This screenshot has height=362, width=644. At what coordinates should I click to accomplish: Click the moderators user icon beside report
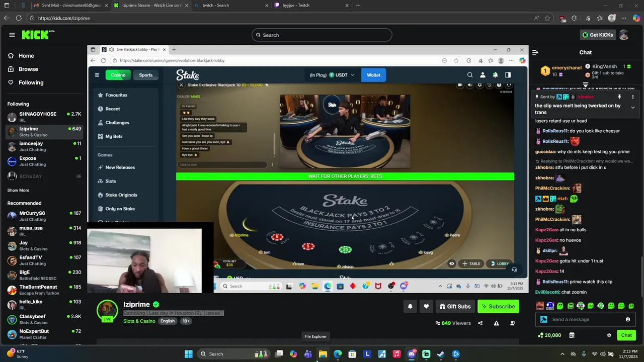click(x=513, y=323)
